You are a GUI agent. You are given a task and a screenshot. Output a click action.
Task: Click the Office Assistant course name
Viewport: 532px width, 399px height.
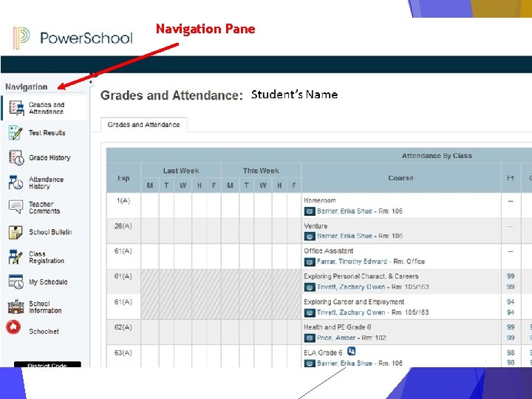[328, 251]
